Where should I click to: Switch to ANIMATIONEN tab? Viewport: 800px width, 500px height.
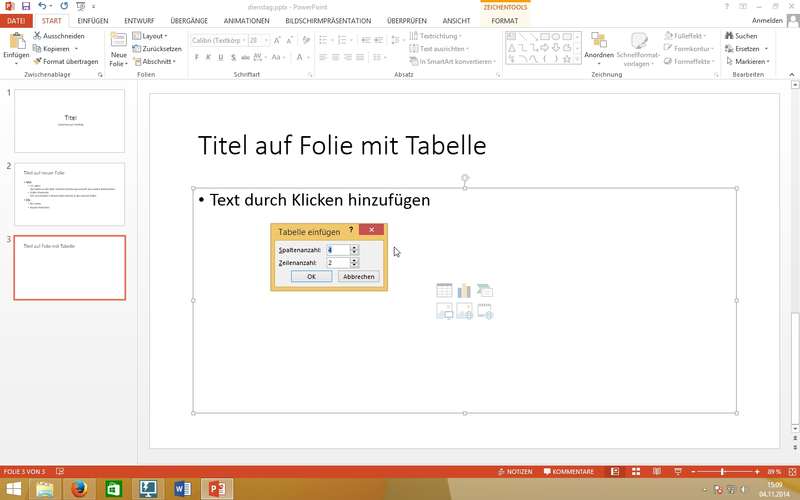coord(246,21)
